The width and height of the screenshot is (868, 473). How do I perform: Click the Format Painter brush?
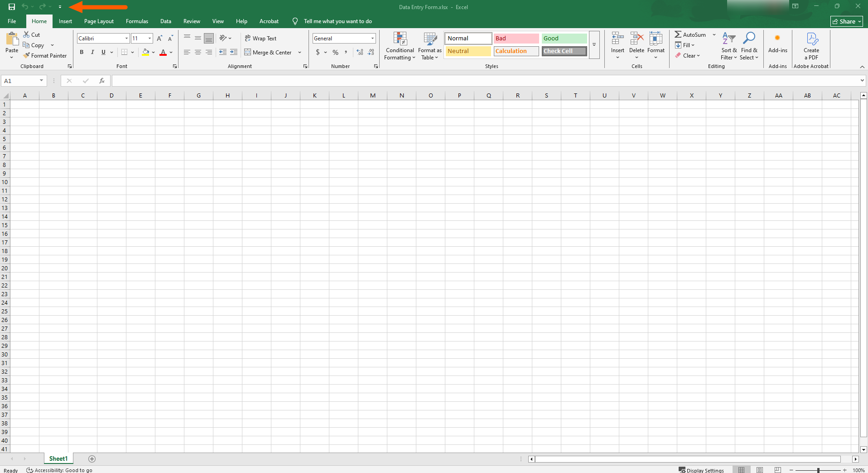tap(27, 55)
